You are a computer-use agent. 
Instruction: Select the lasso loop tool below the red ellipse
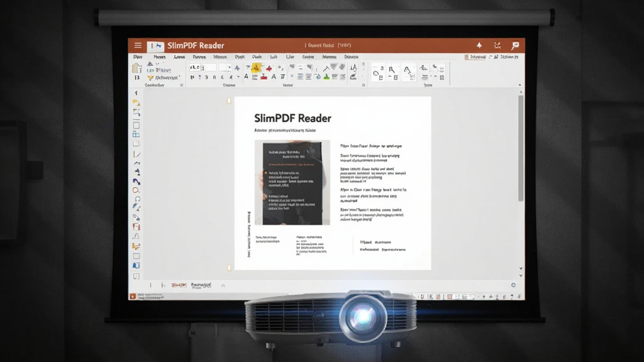coord(136,199)
